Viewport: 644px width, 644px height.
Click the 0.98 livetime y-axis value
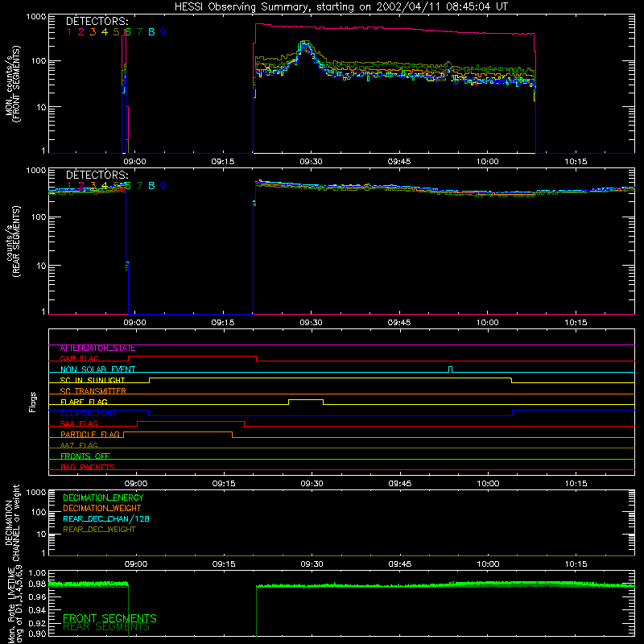[x=36, y=584]
